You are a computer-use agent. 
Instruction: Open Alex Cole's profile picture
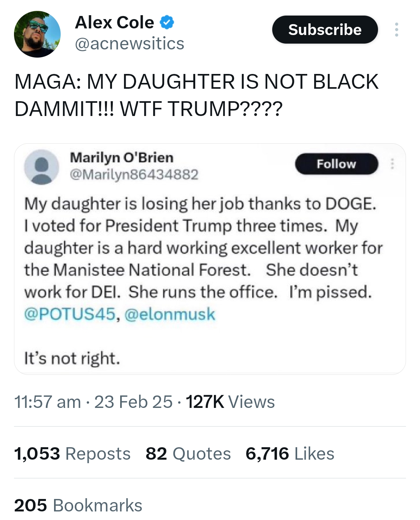tap(37, 34)
